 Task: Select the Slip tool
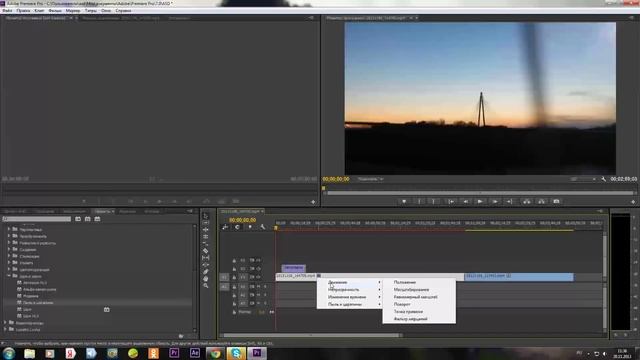pos(206,258)
